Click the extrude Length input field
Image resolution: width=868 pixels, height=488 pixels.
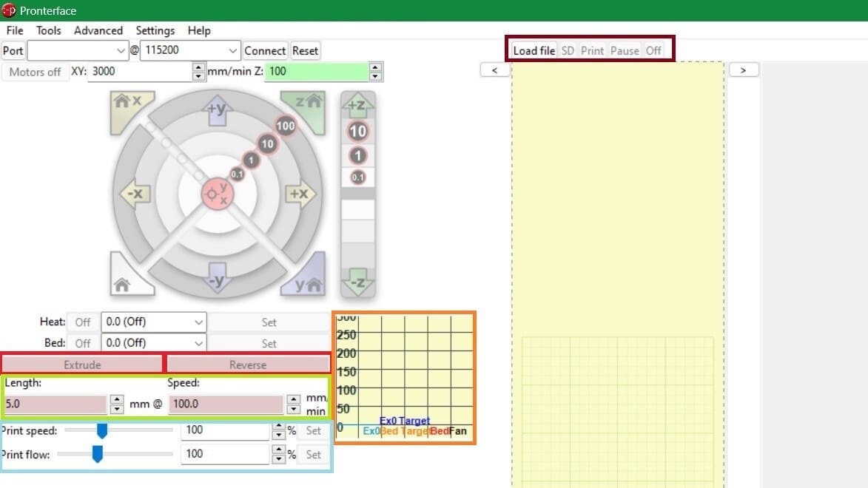[55, 404]
